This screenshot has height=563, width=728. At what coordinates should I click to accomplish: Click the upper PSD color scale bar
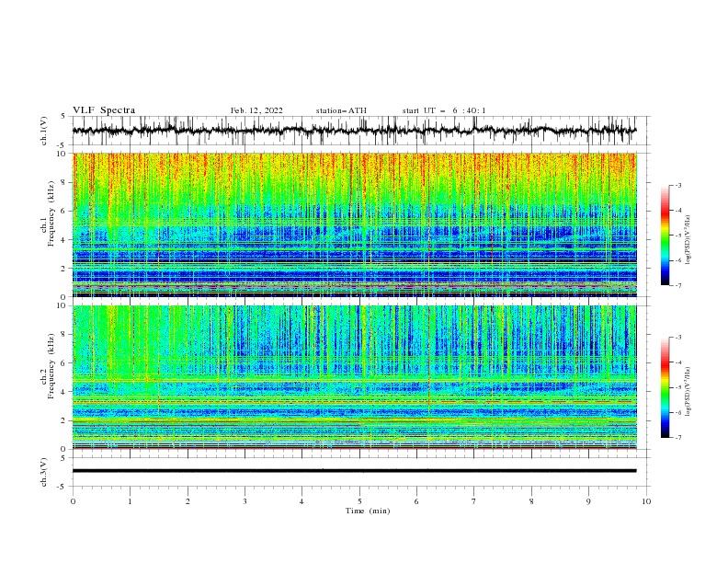point(665,236)
